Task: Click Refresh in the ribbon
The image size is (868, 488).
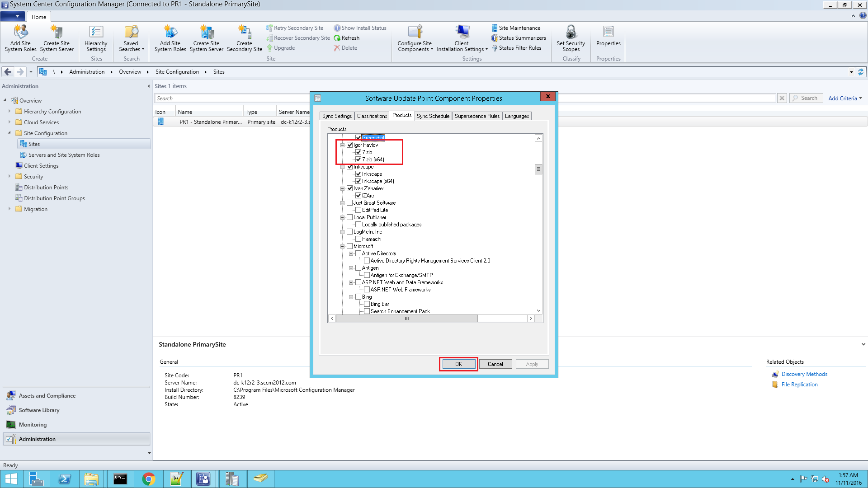Action: tap(350, 38)
